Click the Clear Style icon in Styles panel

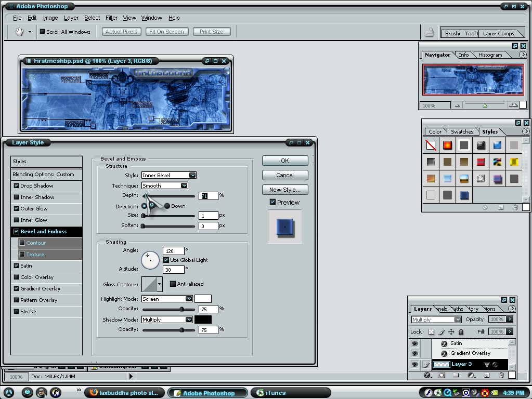pyautogui.click(x=485, y=207)
